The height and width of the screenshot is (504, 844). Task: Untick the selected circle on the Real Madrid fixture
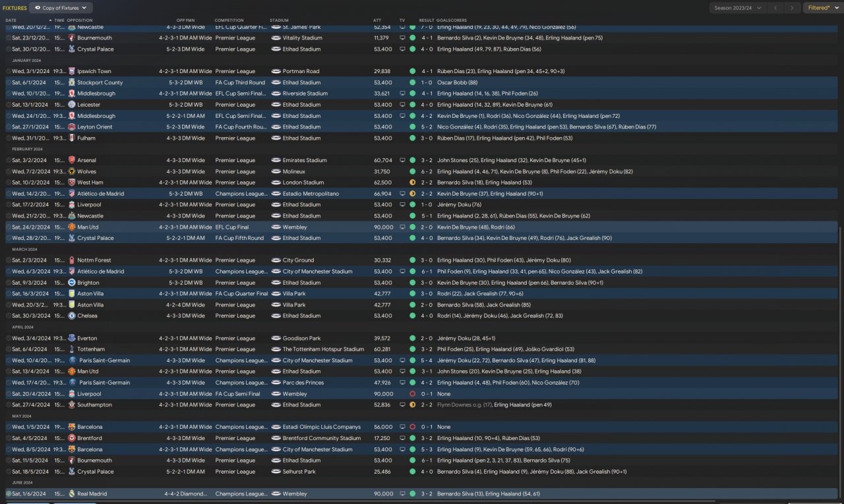(x=9, y=493)
